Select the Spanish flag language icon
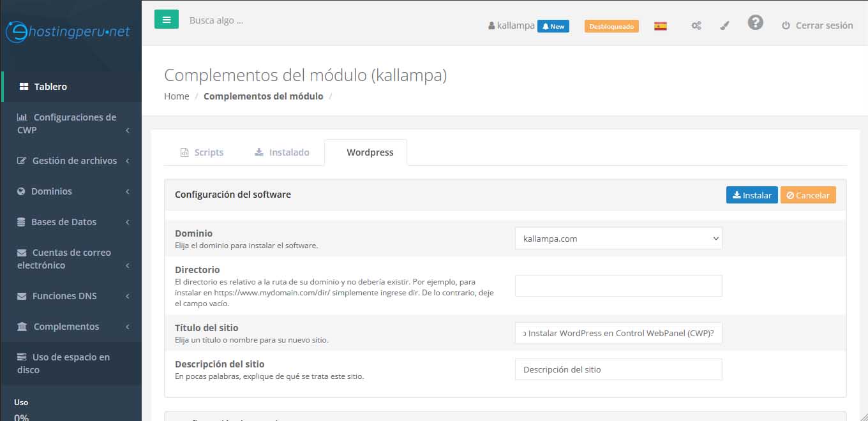The image size is (868, 421). point(661,26)
